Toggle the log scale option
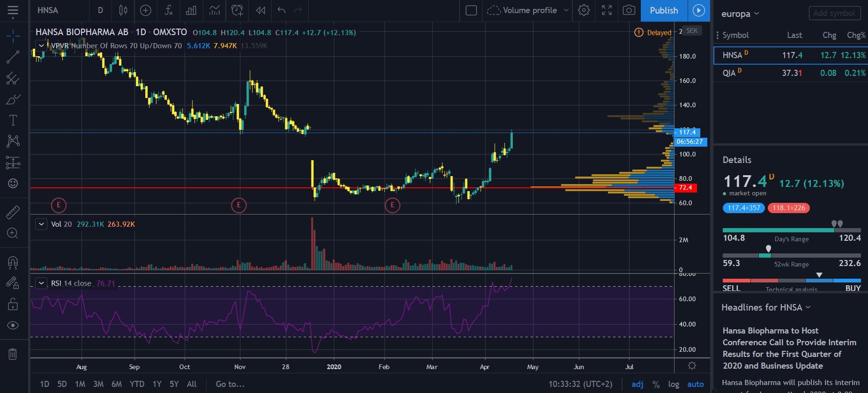The image size is (868, 393). point(674,384)
